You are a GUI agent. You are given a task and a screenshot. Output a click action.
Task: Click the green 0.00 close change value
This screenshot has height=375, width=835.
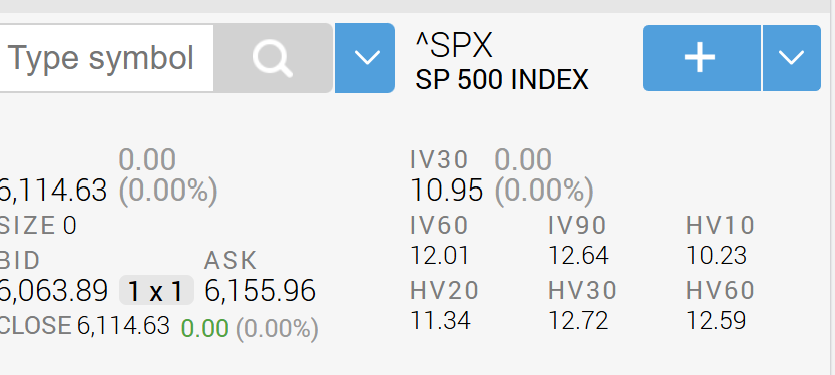[x=205, y=328]
